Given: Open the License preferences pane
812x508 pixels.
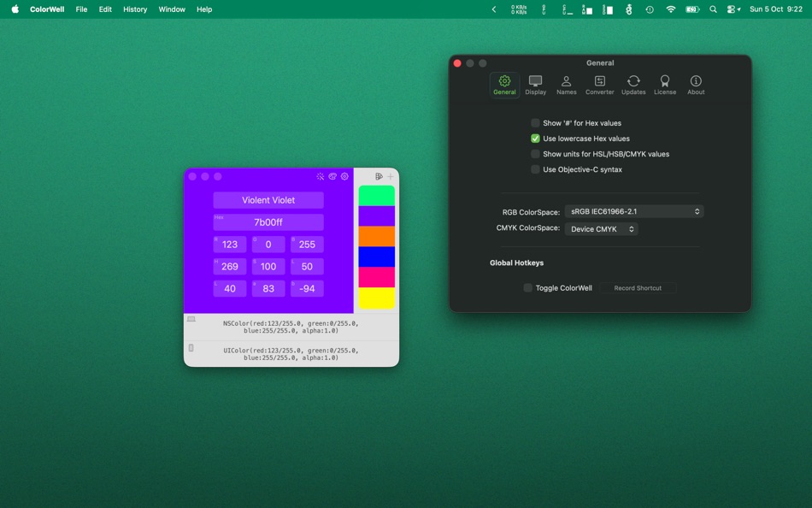Looking at the screenshot, I should click(x=665, y=83).
